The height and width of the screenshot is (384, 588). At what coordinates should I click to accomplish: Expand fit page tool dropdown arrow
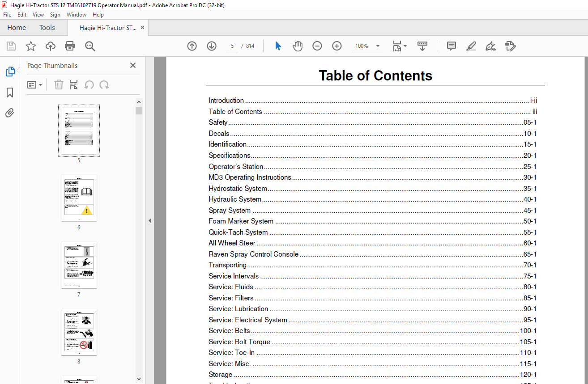[x=405, y=46]
